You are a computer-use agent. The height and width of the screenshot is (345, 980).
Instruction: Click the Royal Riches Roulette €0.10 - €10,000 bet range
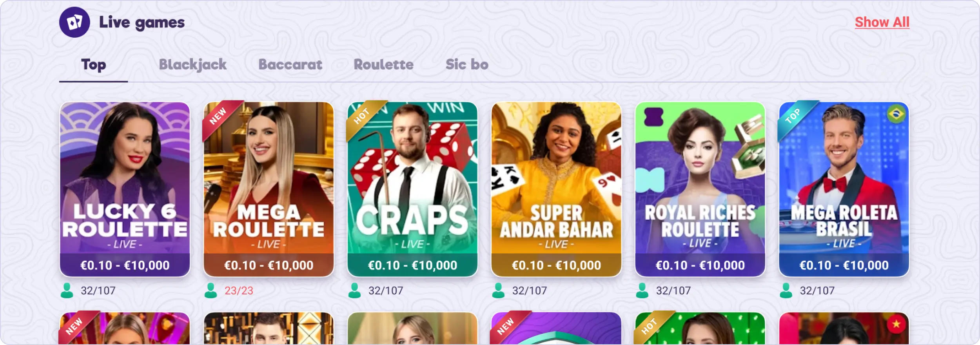click(x=700, y=265)
